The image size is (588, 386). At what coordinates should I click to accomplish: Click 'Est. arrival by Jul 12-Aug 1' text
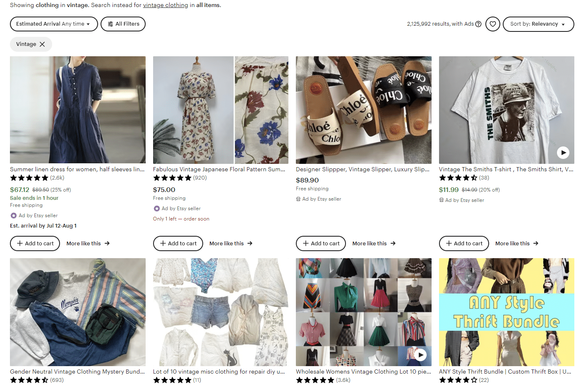click(43, 225)
